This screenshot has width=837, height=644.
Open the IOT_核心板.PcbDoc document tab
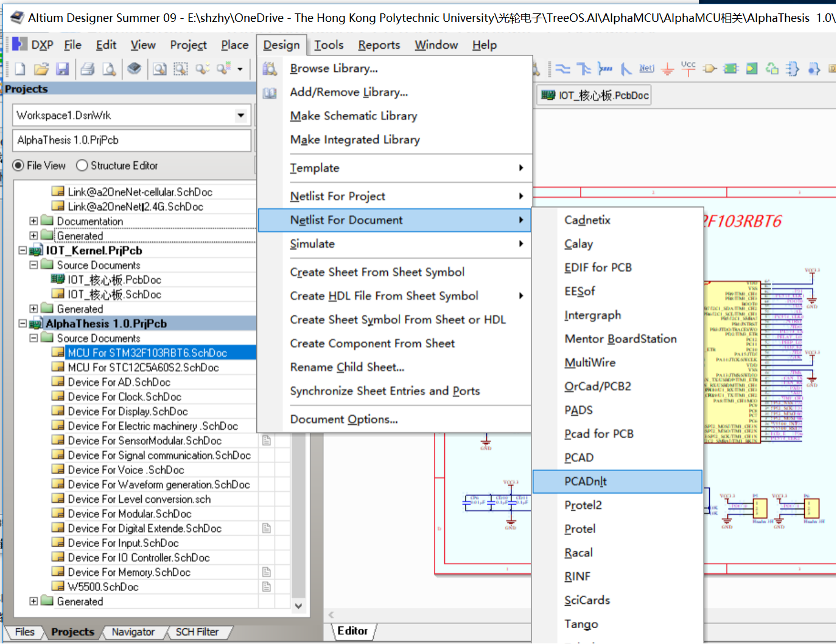click(594, 95)
